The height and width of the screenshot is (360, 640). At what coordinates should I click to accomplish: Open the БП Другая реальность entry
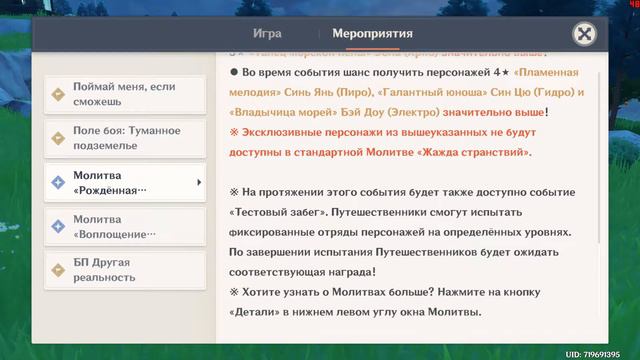click(125, 270)
